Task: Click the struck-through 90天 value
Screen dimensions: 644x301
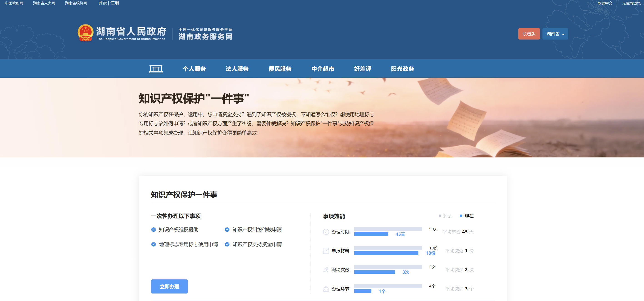Action: coord(433,229)
